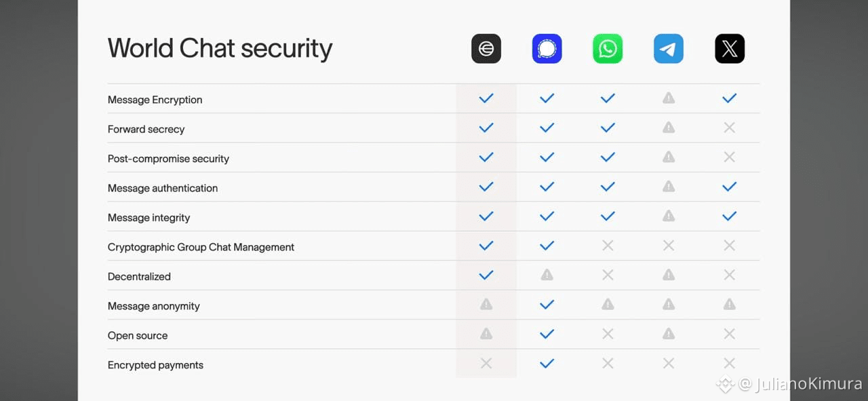
Task: Click World App's Encrypted payments cross mark
Action: pos(486,364)
